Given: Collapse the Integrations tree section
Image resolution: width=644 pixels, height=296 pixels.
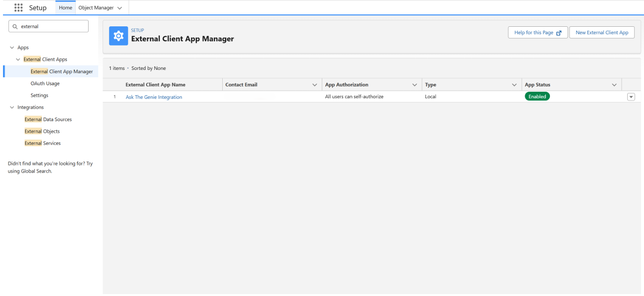Looking at the screenshot, I should pos(11,107).
